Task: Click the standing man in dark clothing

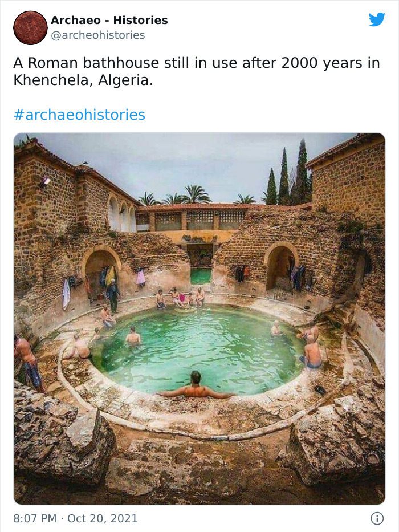Action: [113, 295]
